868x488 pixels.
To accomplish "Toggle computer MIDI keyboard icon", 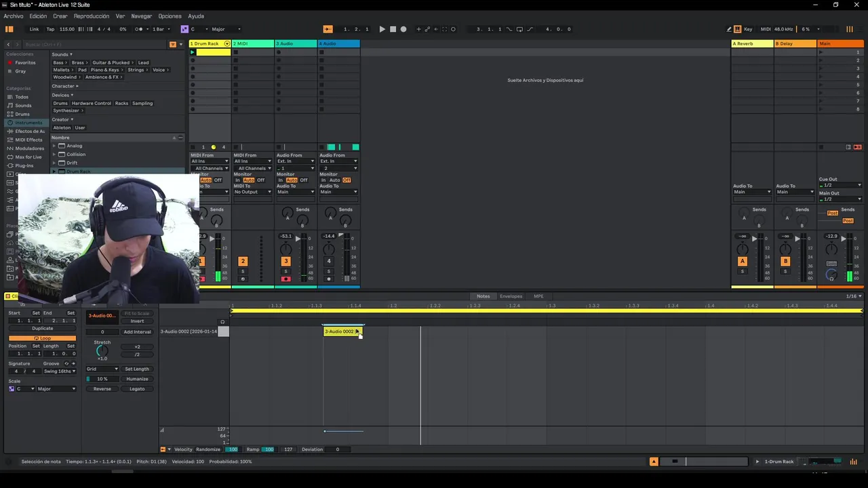I will coord(738,29).
